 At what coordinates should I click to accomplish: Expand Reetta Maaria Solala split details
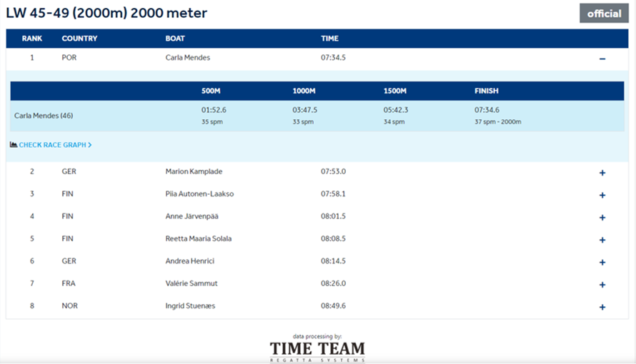click(x=602, y=239)
